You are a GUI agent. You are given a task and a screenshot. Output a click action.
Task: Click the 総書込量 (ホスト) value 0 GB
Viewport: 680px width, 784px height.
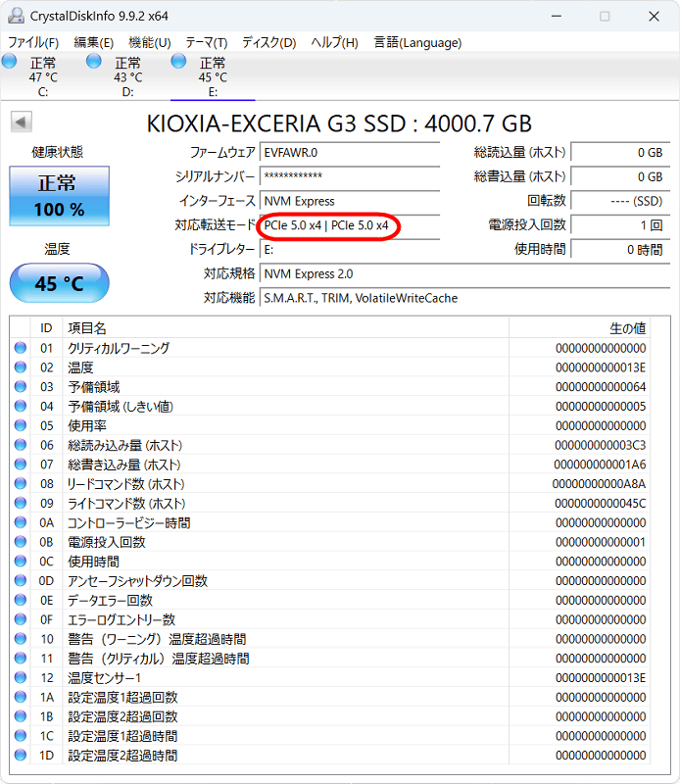620,176
